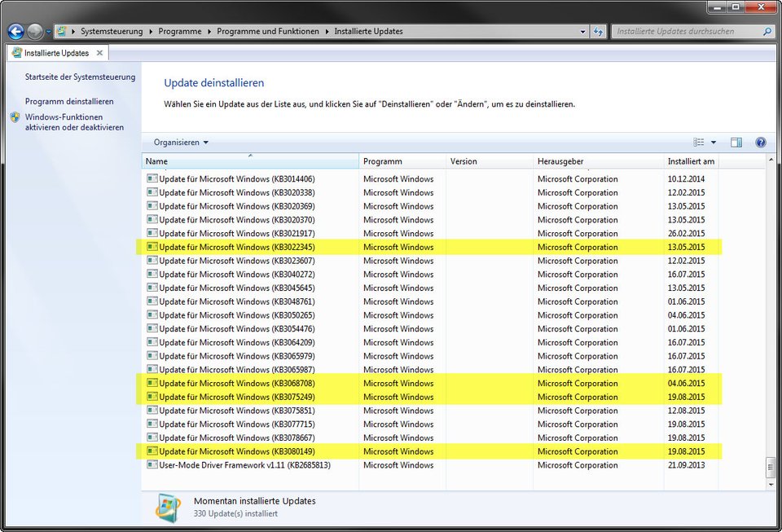
Task: Open Systemsteuerung in the breadcrumb path
Action: pyautogui.click(x=112, y=31)
